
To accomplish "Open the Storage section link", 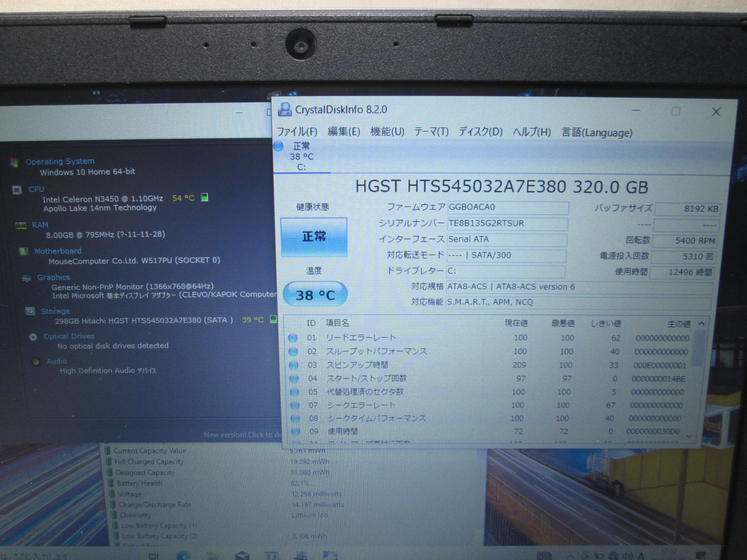I will coord(55,311).
